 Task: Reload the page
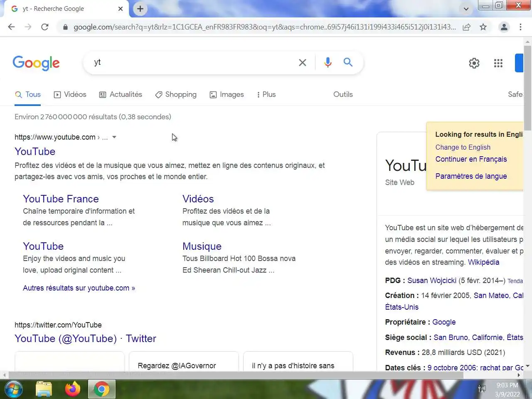point(44,27)
